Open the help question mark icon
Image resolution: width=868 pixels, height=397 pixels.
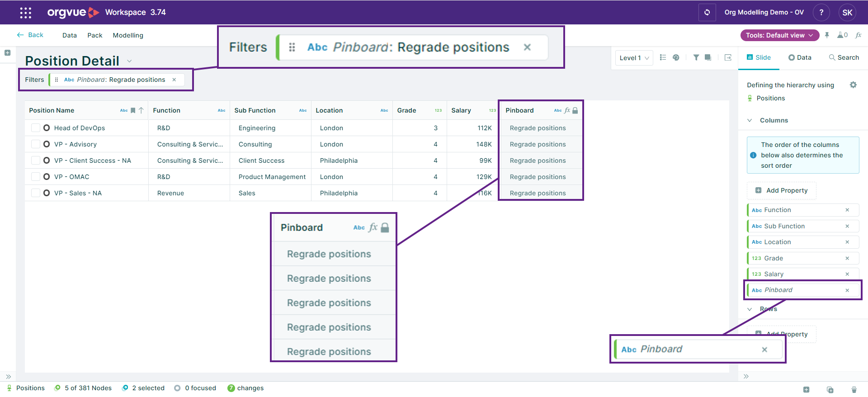coord(821,12)
